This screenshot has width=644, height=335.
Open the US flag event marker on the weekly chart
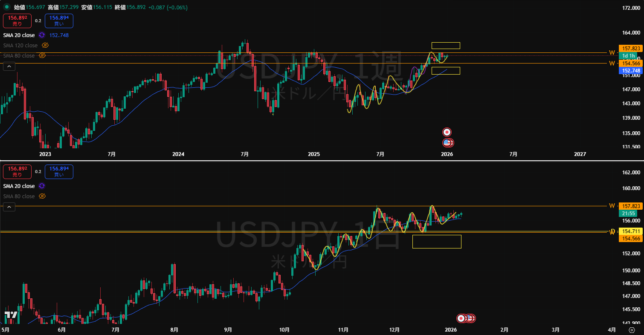pyautogui.click(x=447, y=143)
